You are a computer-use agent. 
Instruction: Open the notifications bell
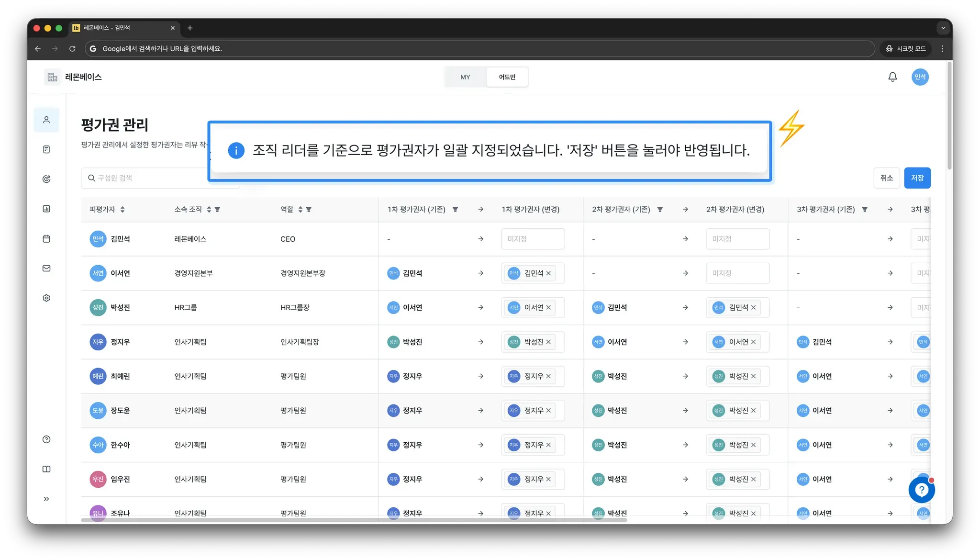892,77
